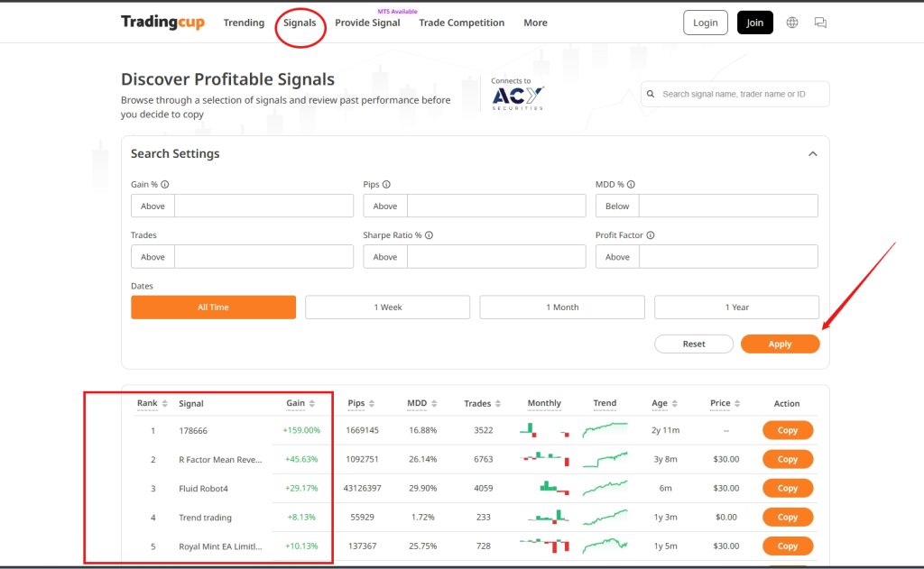Copy the Fluid Robot4 signal
This screenshot has height=569, width=924.
click(787, 489)
